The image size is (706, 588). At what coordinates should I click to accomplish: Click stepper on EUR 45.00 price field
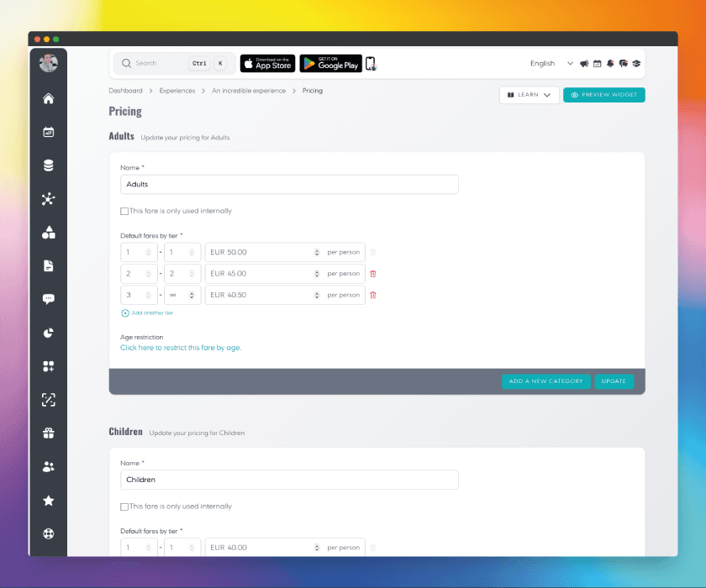[x=317, y=274]
